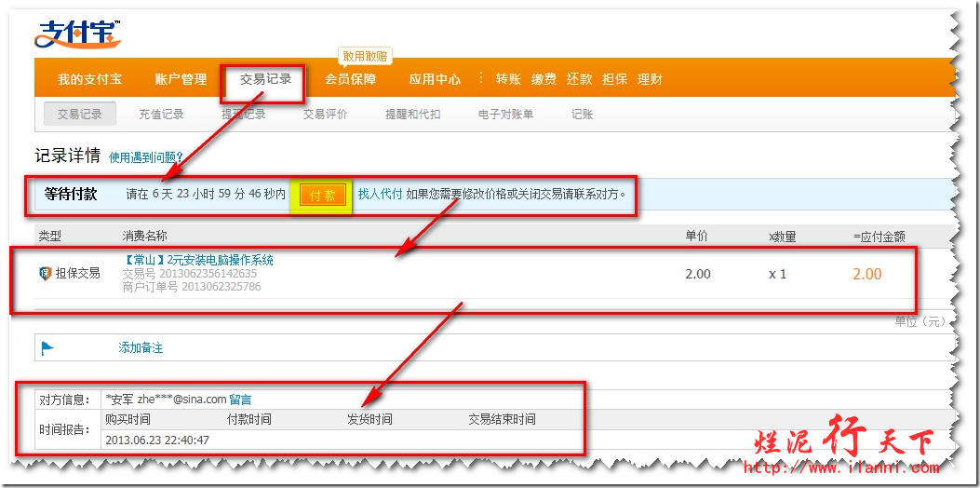Image resolution: width=980 pixels, height=488 pixels.
Task: Open 会员保障 in the navigation bar
Action: (350, 79)
